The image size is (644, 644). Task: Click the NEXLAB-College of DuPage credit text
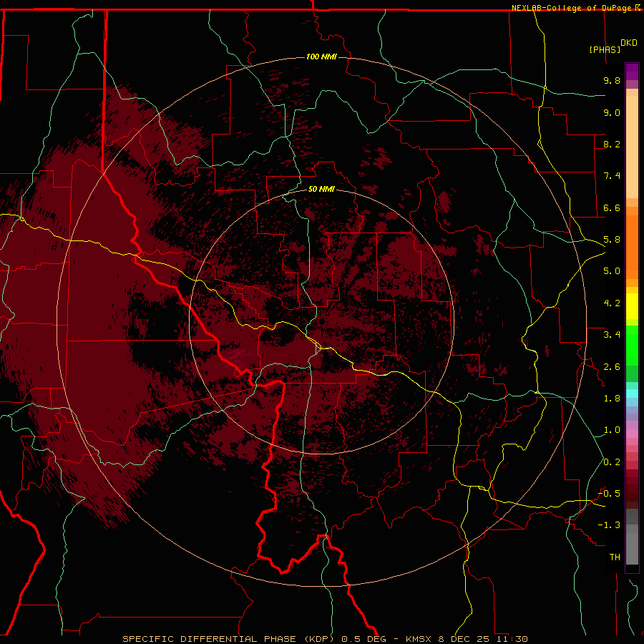[x=573, y=8]
